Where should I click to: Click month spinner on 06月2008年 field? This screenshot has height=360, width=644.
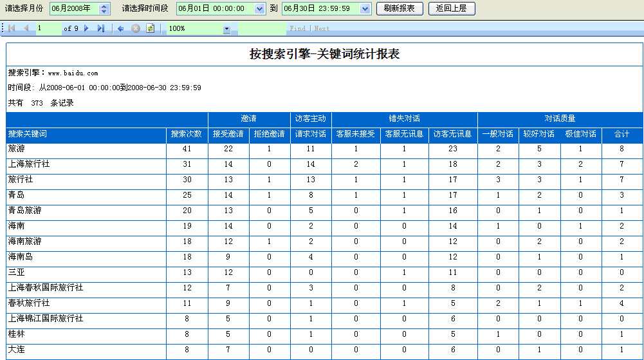pos(104,8)
